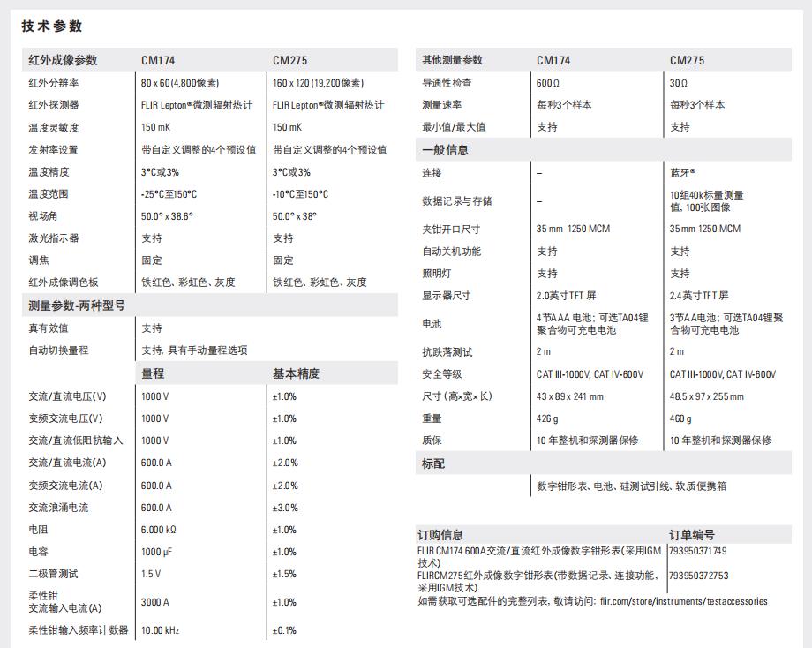Select the 1000 µF range value
The width and height of the screenshot is (812, 648).
tap(156, 552)
